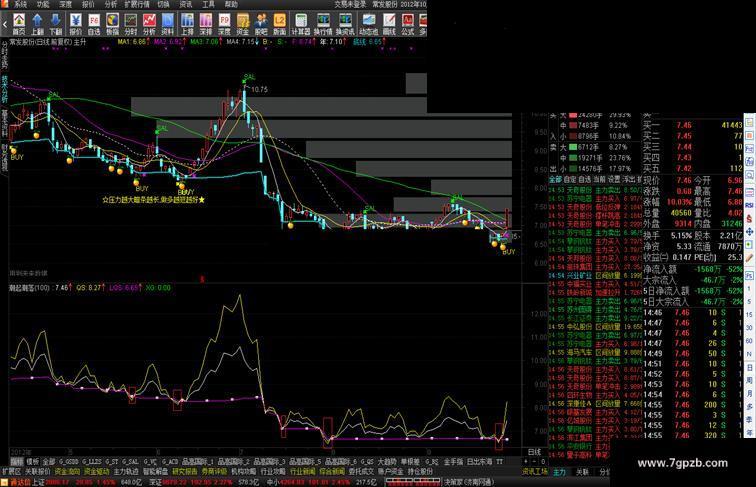Open the 扩展行情 menu
Screen dimensions: 756x487
(x=137, y=4)
